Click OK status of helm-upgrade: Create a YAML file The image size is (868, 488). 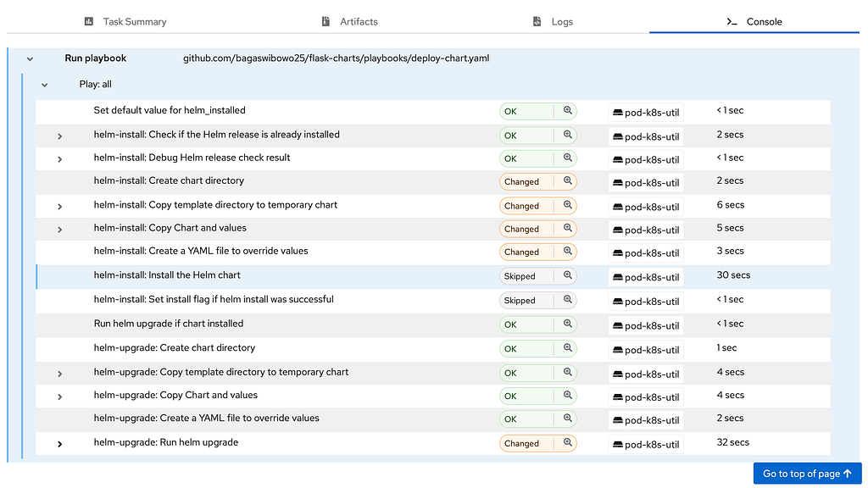[x=526, y=419]
